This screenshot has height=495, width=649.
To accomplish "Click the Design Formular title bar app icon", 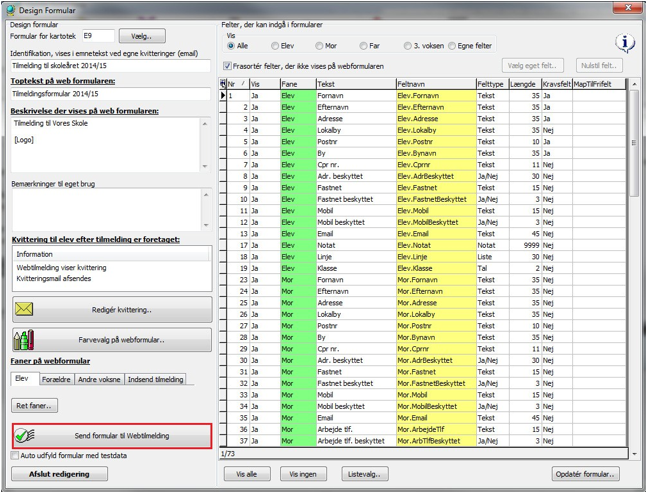I will click(10, 10).
